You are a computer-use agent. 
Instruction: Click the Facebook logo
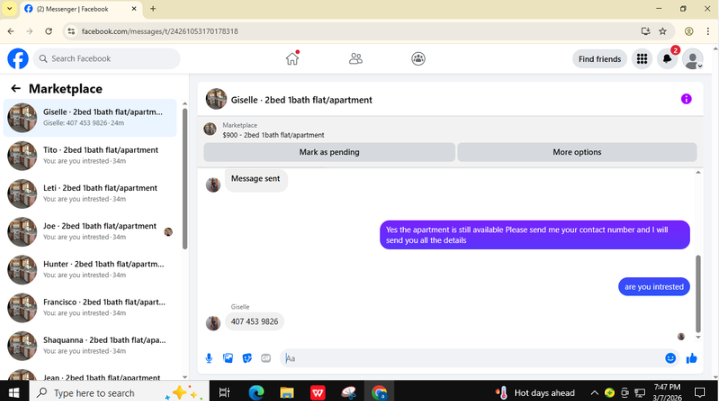[x=18, y=59]
